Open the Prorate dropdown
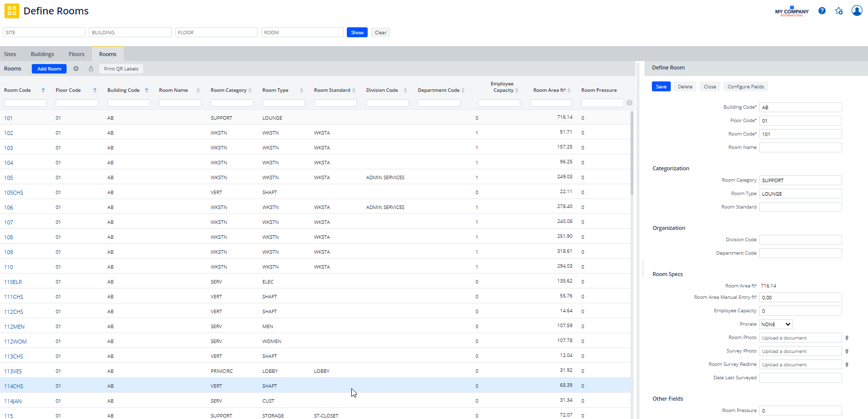The height and width of the screenshot is (419, 868). (x=776, y=325)
